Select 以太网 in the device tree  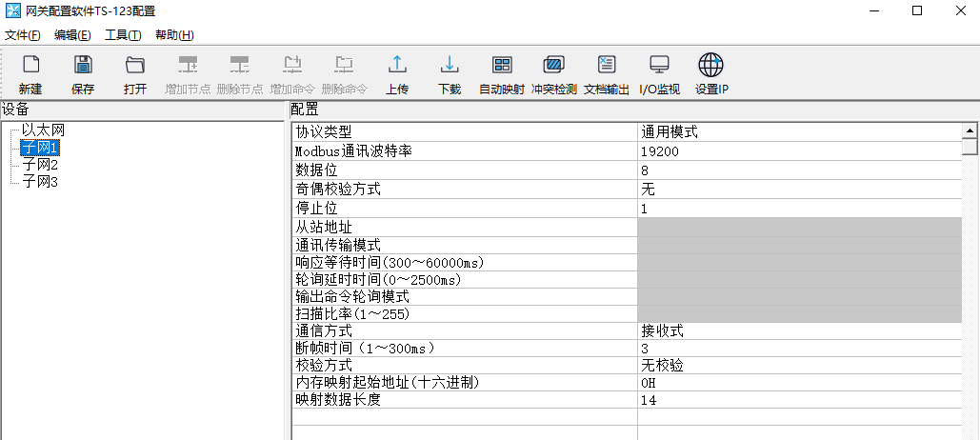[43, 130]
